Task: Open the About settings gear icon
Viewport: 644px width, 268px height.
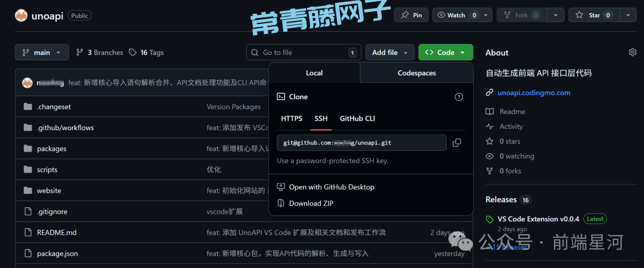Action: [632, 53]
